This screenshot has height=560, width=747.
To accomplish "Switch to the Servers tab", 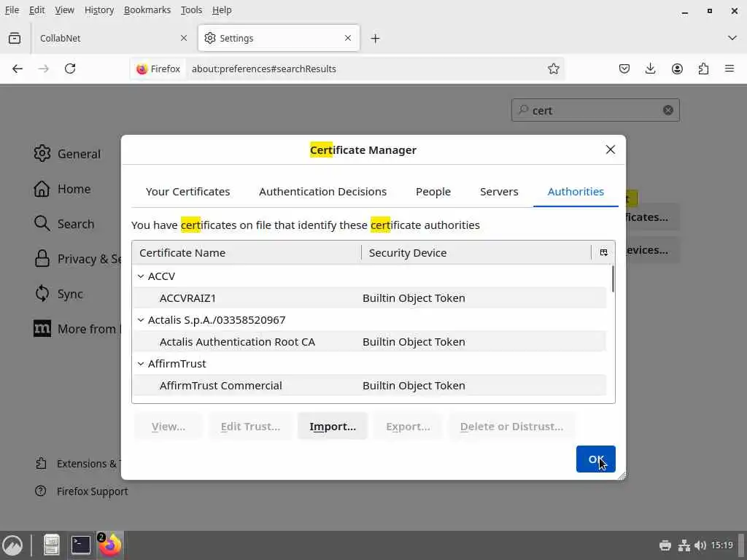I will coord(499,192).
